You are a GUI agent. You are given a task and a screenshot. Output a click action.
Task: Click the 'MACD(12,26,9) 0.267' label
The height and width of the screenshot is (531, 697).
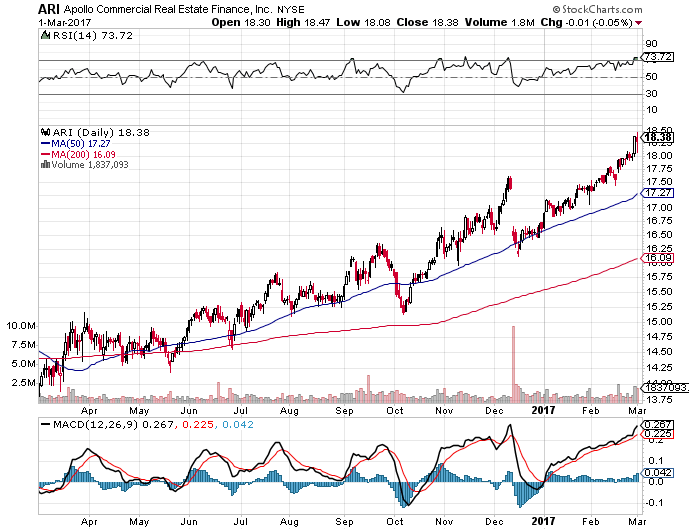point(113,425)
